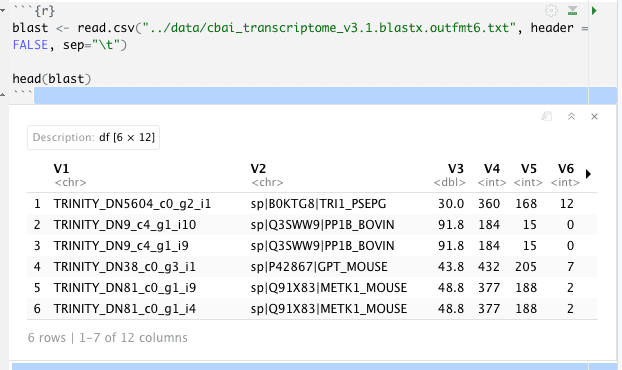Click the V3 column header
622x370 pixels.
point(455,169)
